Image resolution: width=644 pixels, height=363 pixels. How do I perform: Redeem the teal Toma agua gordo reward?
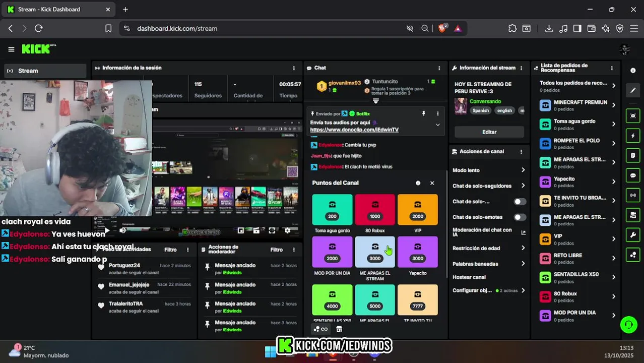coord(332,210)
